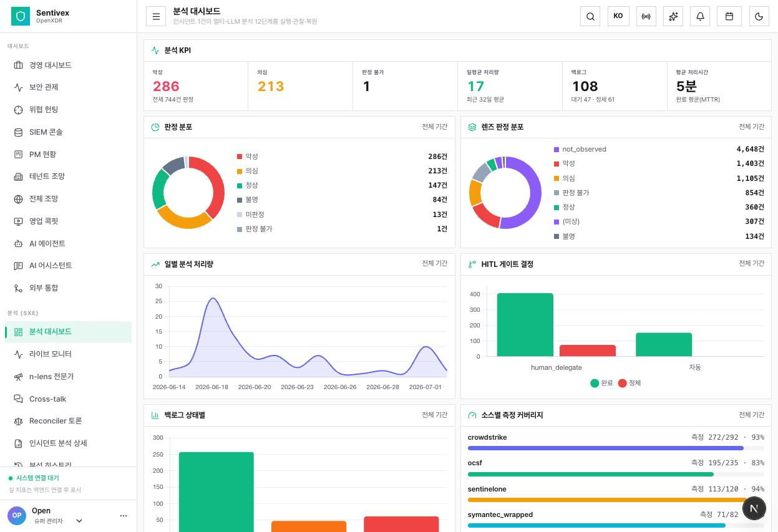The image size is (778, 532).
Task: Click the Sentivex shield logo
Action: pyautogui.click(x=21, y=16)
